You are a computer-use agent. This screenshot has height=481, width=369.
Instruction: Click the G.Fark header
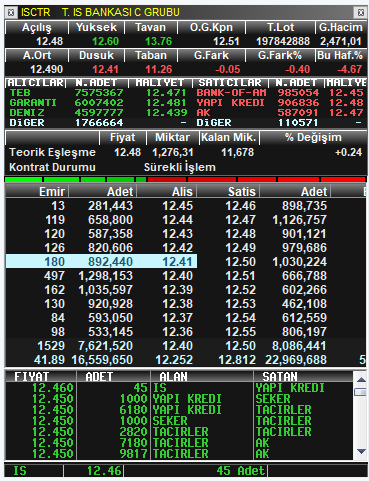point(211,56)
